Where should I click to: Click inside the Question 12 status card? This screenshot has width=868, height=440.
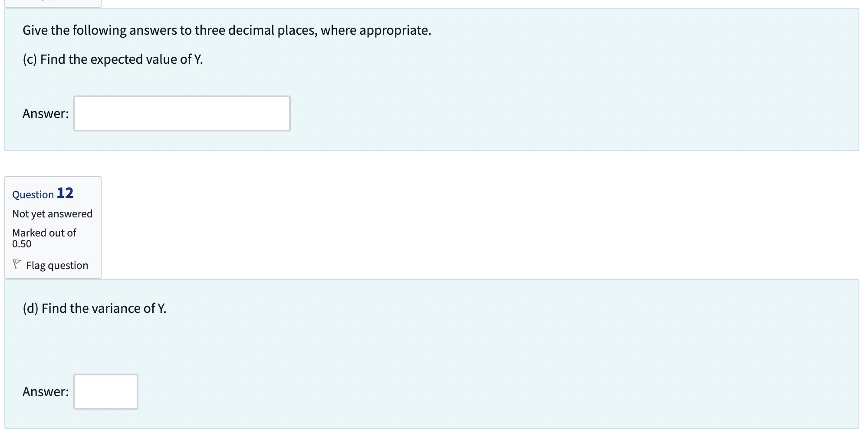pyautogui.click(x=52, y=227)
